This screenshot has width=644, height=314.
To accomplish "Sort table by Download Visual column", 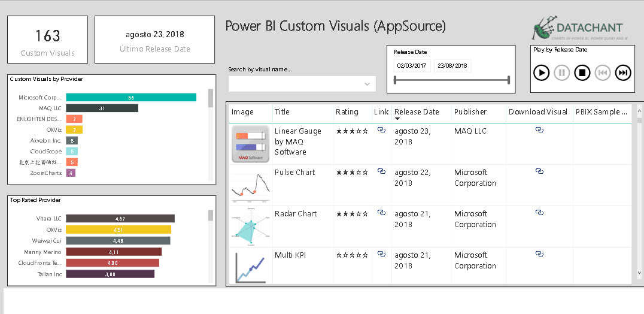I will (x=538, y=112).
